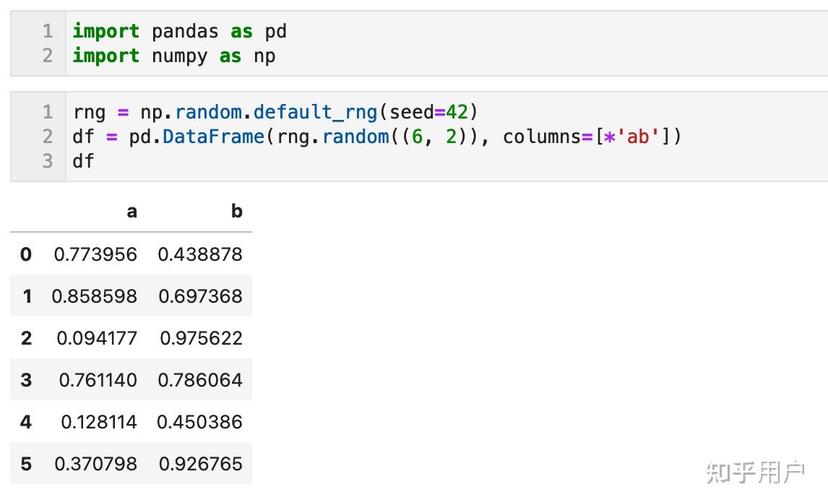Click row index 5 of the dataframe
Screen dimensions: 828x500
[26, 464]
